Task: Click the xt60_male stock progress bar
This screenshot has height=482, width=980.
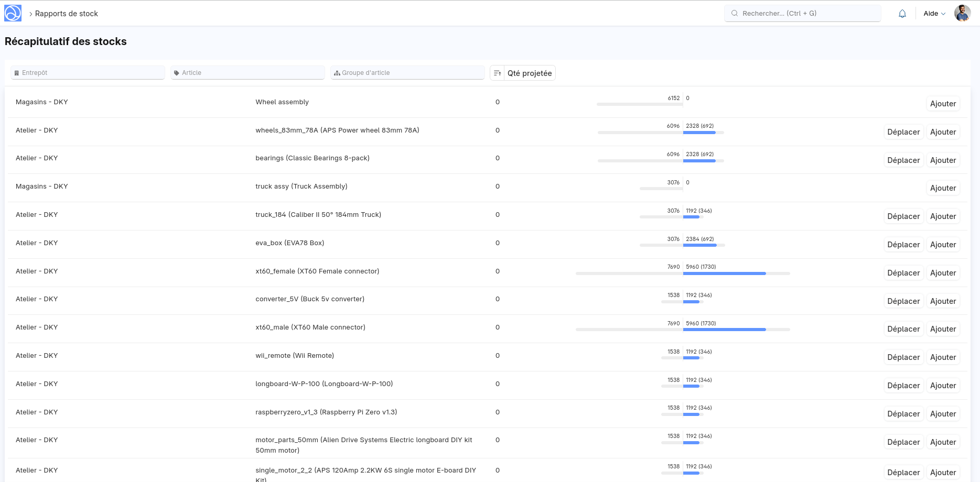Action: [683, 330]
